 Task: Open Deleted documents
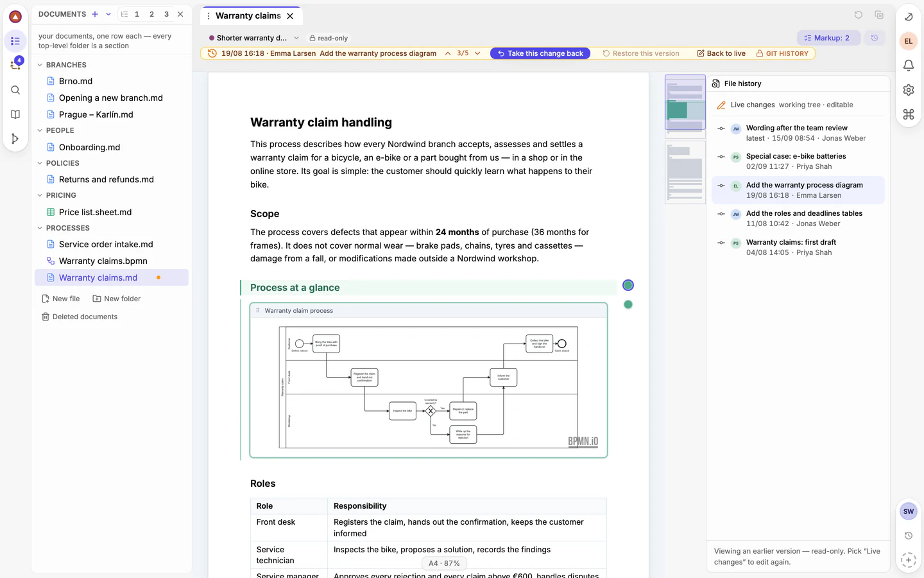point(80,317)
